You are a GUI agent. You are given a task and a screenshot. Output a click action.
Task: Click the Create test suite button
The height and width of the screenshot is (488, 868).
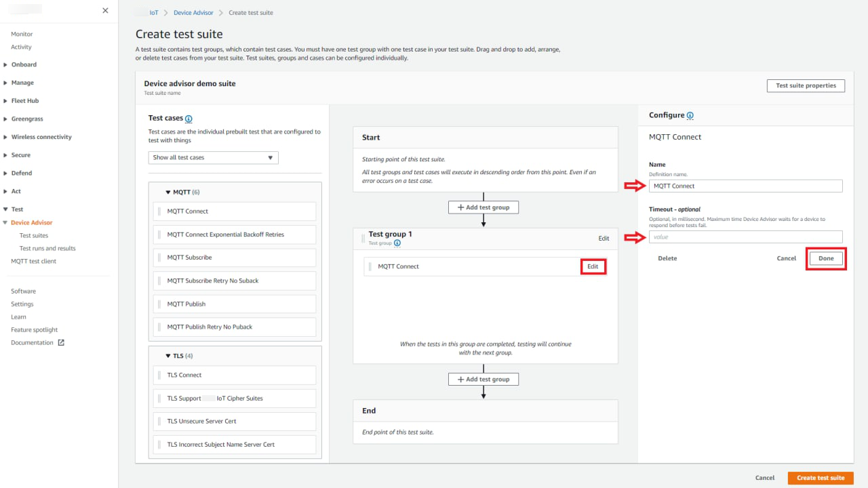click(820, 478)
